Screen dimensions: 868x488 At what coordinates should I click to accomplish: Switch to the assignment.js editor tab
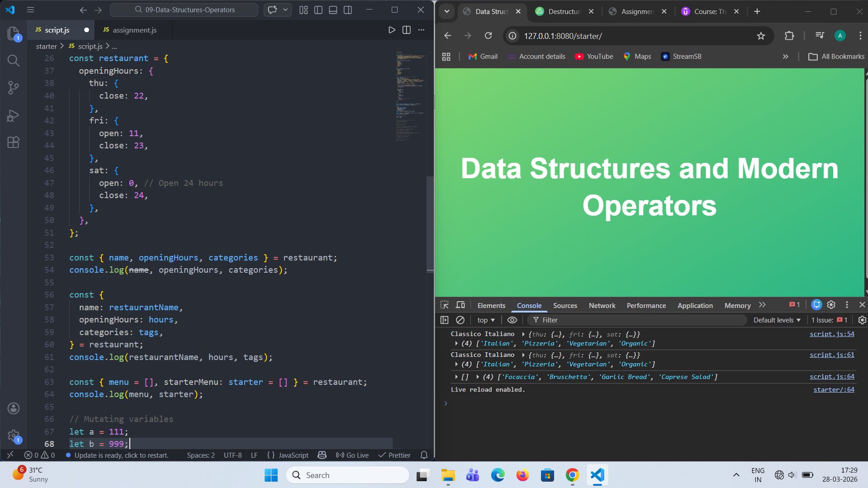click(x=134, y=30)
